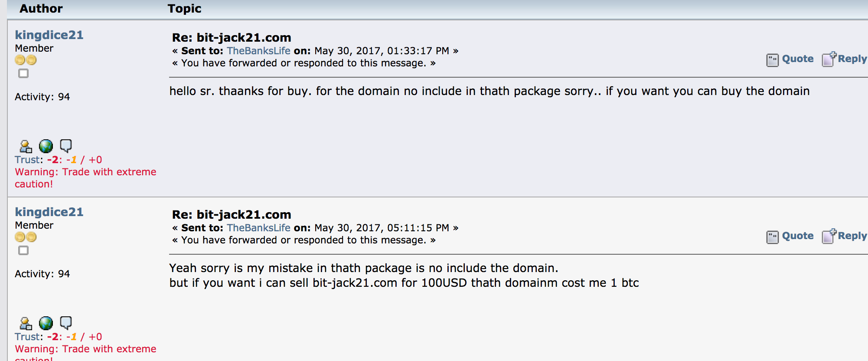Open website globe icon in first message
The height and width of the screenshot is (361, 868).
46,146
